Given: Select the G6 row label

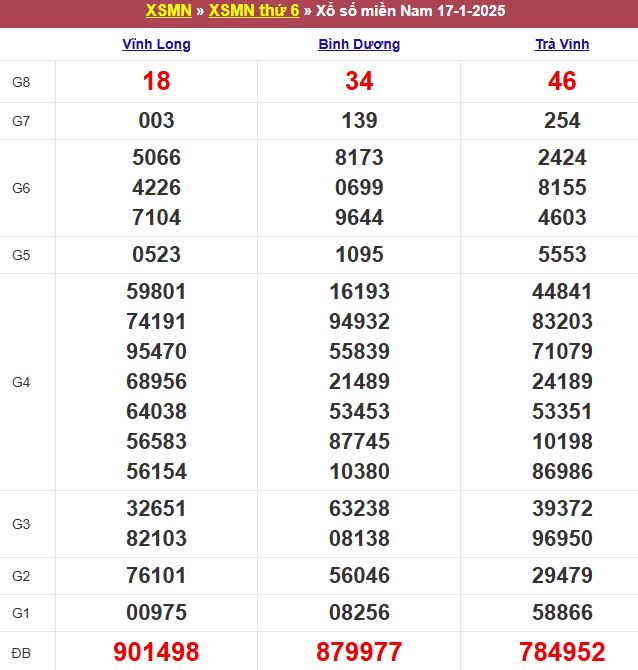Looking at the screenshot, I should point(21,188).
